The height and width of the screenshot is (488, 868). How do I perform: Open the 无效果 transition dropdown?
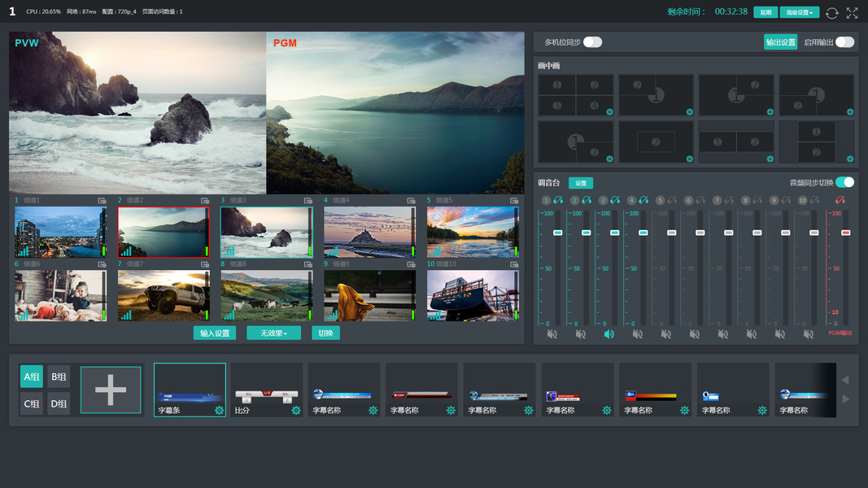tap(273, 333)
